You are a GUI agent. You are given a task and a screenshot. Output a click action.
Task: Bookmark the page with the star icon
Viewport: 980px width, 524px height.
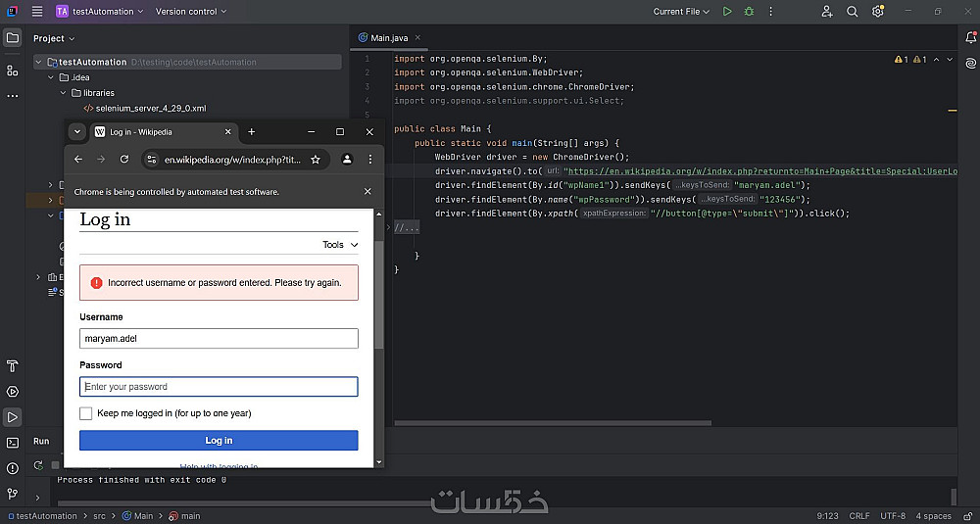(x=316, y=160)
